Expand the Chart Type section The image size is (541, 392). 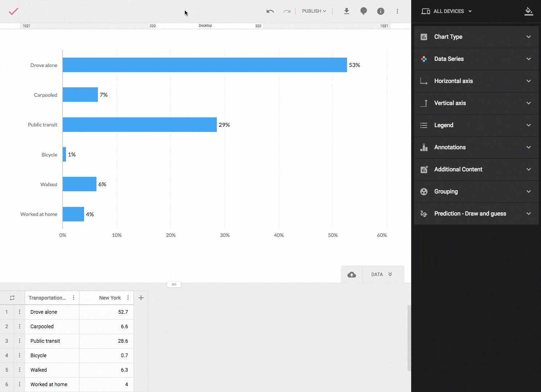click(x=476, y=37)
